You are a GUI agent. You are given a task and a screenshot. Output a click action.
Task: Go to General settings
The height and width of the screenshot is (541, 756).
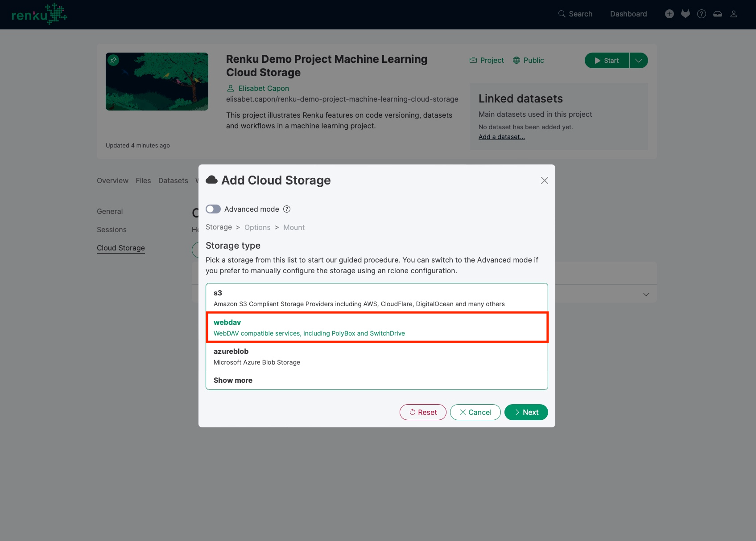pos(110,211)
